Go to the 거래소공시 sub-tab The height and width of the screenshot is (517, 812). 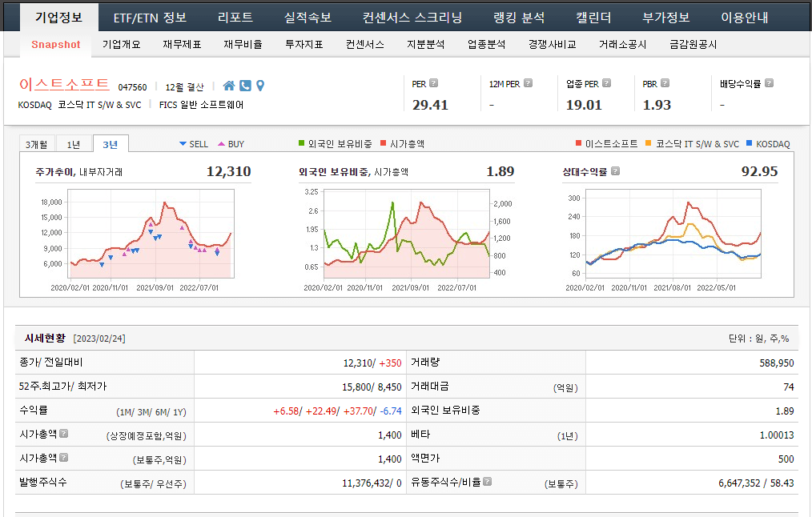(x=622, y=45)
